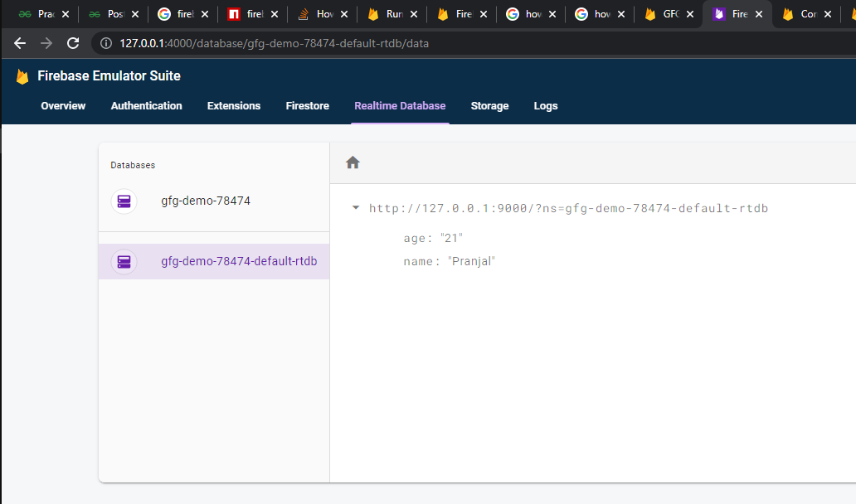
Task: Open the Overview tab
Action: click(63, 106)
